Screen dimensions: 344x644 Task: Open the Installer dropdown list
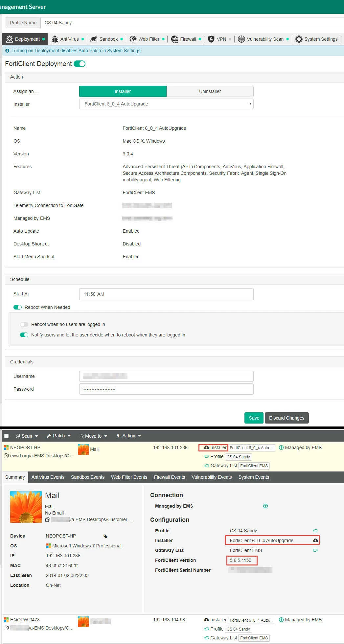point(166,104)
